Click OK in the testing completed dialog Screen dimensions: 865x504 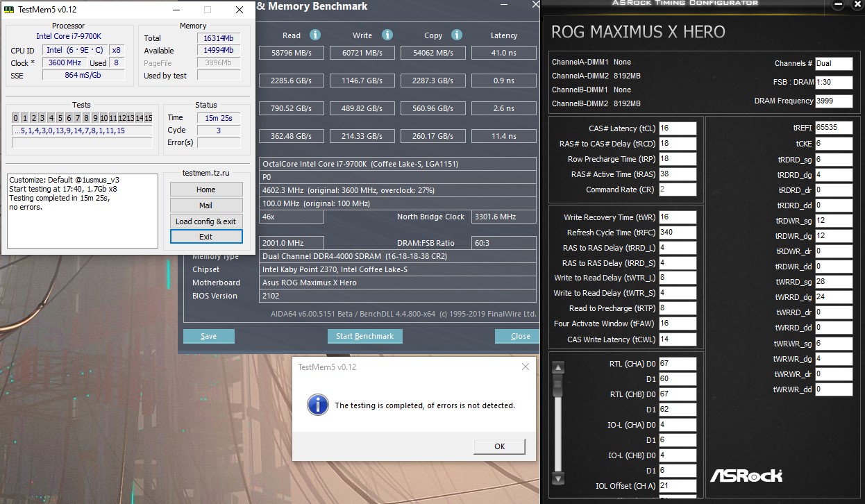(x=499, y=446)
